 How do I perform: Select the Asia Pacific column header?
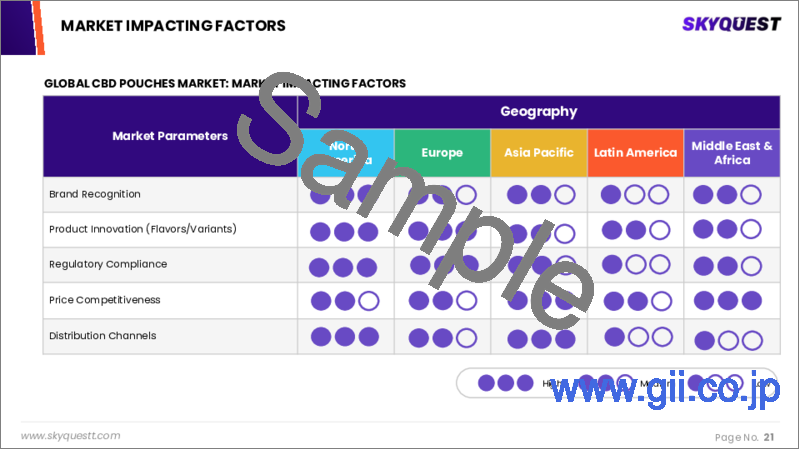pos(538,153)
